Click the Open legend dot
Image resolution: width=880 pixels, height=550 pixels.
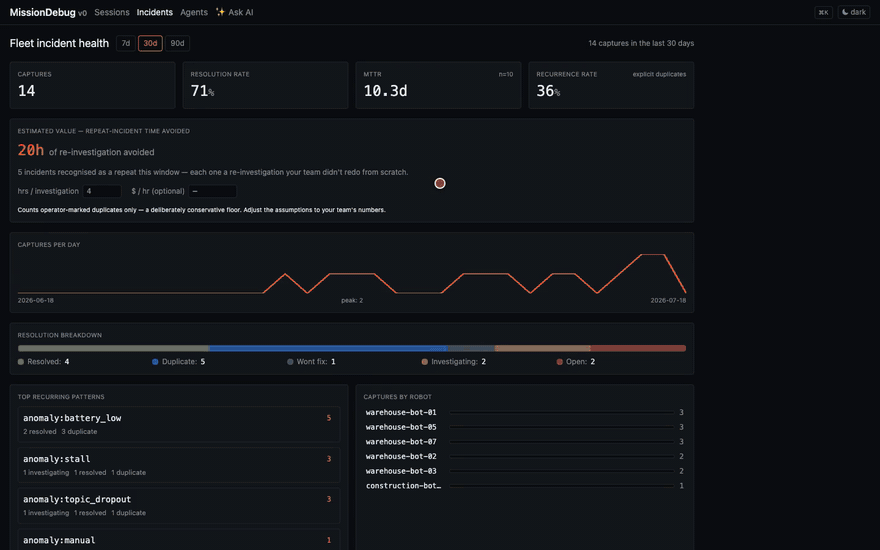click(560, 362)
